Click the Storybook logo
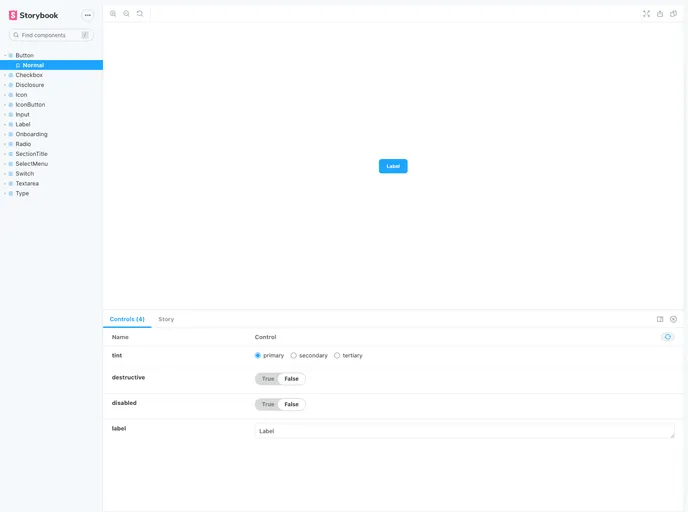 click(x=33, y=15)
